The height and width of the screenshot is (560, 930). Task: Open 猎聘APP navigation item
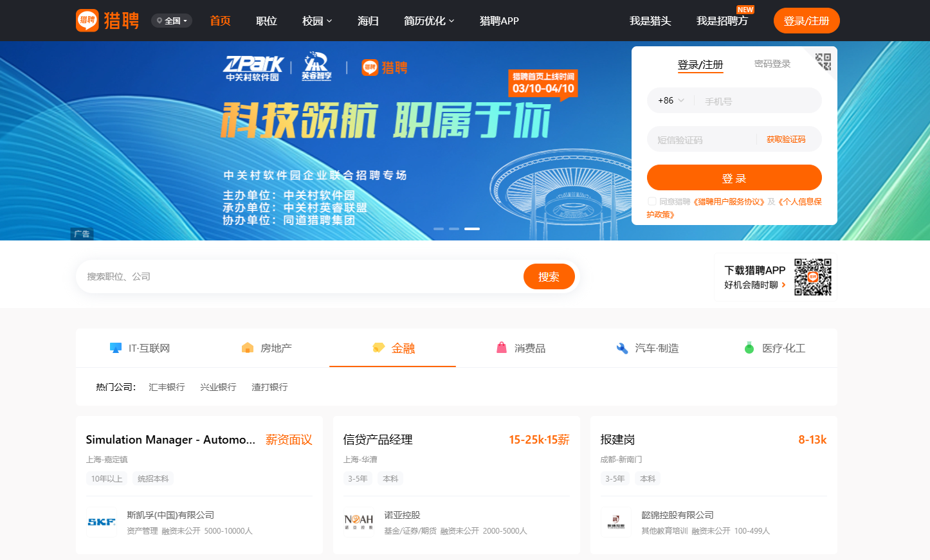click(499, 21)
